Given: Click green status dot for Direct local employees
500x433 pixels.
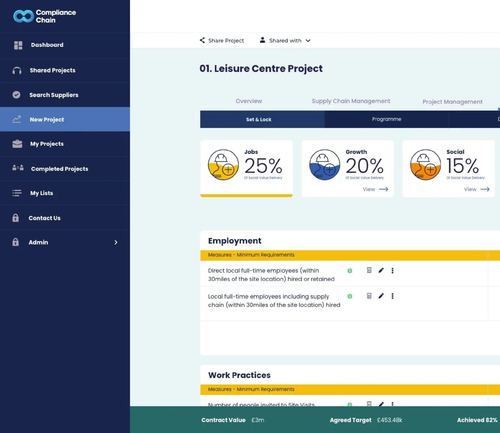Looking at the screenshot, I should click(x=350, y=271).
